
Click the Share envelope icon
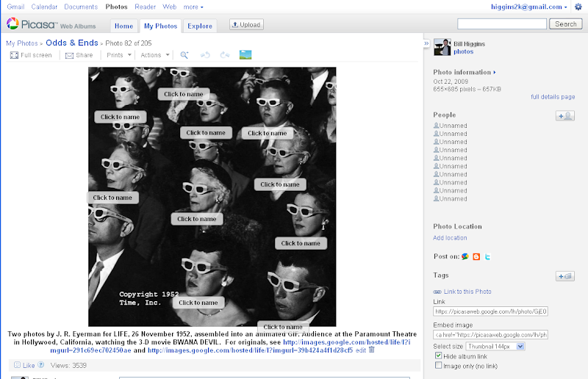(x=69, y=56)
